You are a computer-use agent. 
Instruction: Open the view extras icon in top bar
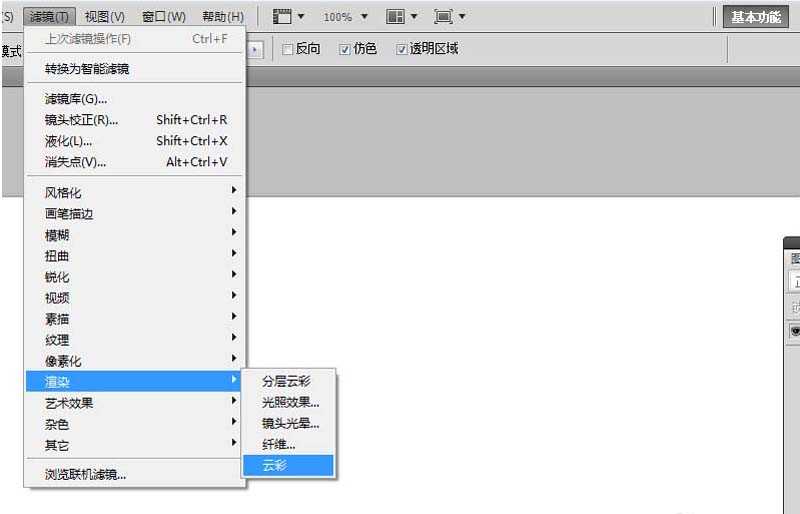pyautogui.click(x=288, y=17)
